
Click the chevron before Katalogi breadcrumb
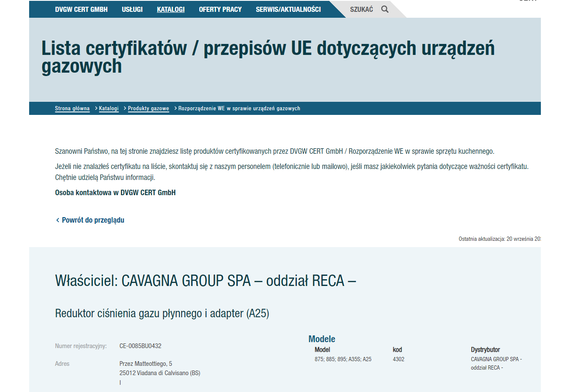(96, 109)
